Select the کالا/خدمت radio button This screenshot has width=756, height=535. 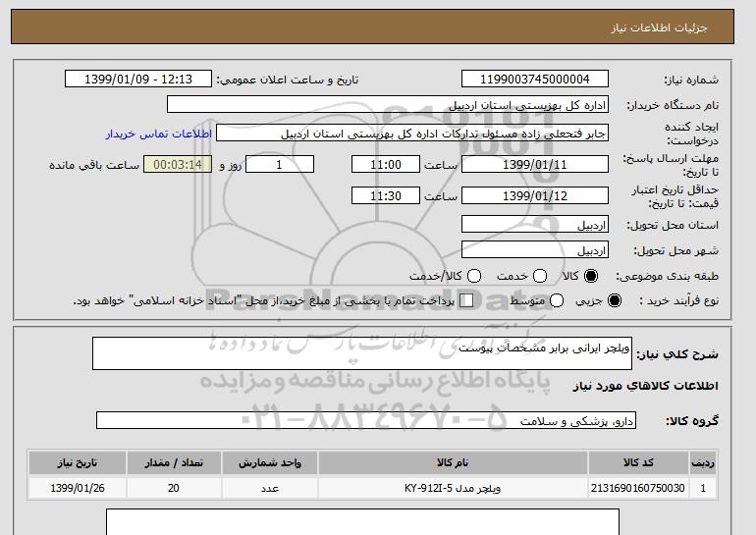474,276
